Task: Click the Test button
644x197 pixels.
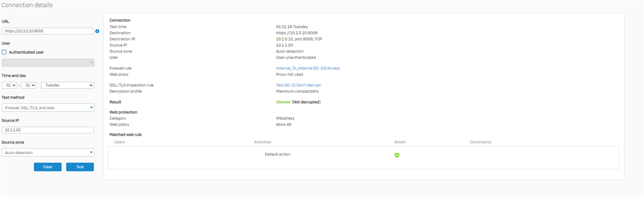Action: coord(80,167)
